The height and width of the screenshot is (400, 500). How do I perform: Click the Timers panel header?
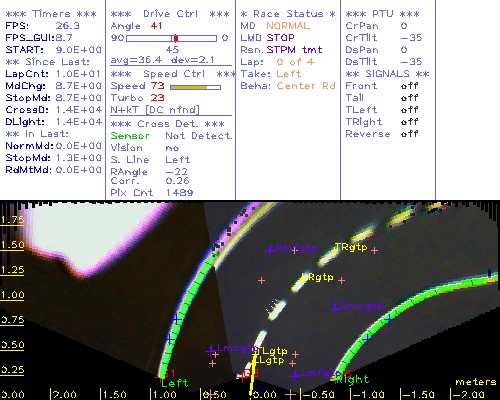[x=51, y=14]
